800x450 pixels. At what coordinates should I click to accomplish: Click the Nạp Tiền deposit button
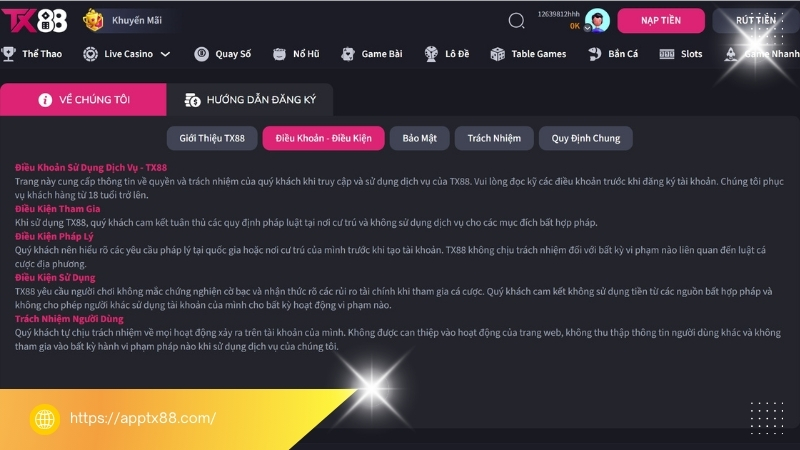coord(661,20)
